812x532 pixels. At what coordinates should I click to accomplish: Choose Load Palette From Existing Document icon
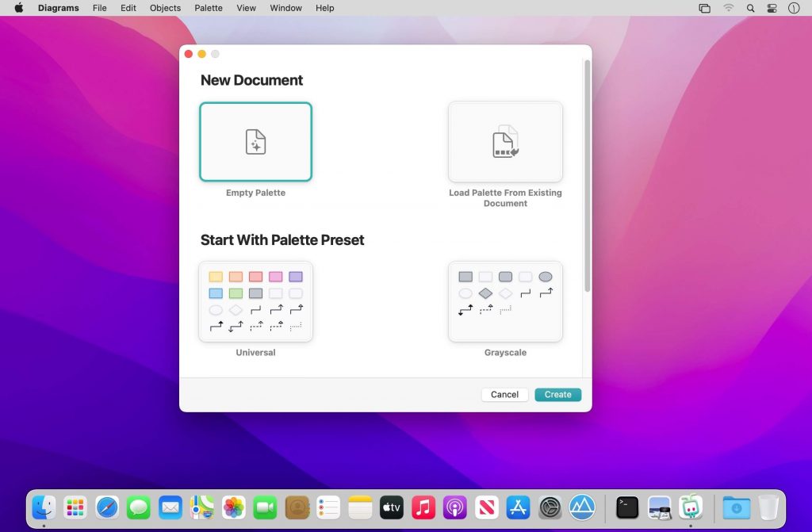point(505,142)
